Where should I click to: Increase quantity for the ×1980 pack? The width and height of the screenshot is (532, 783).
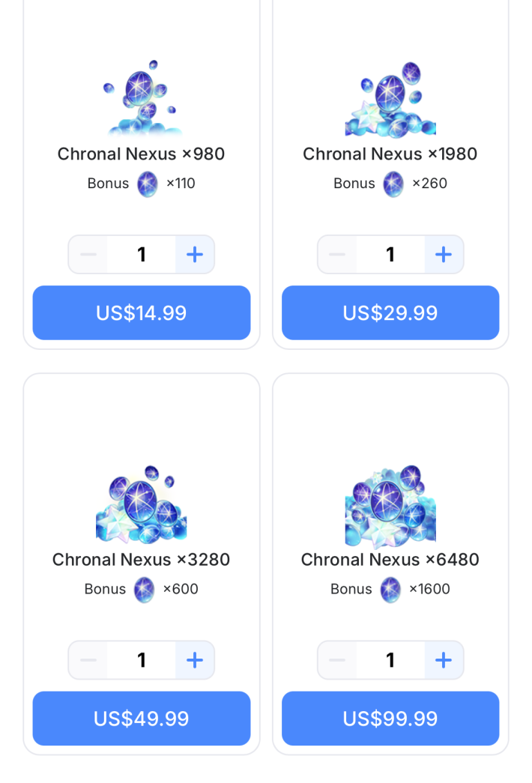pos(444,255)
